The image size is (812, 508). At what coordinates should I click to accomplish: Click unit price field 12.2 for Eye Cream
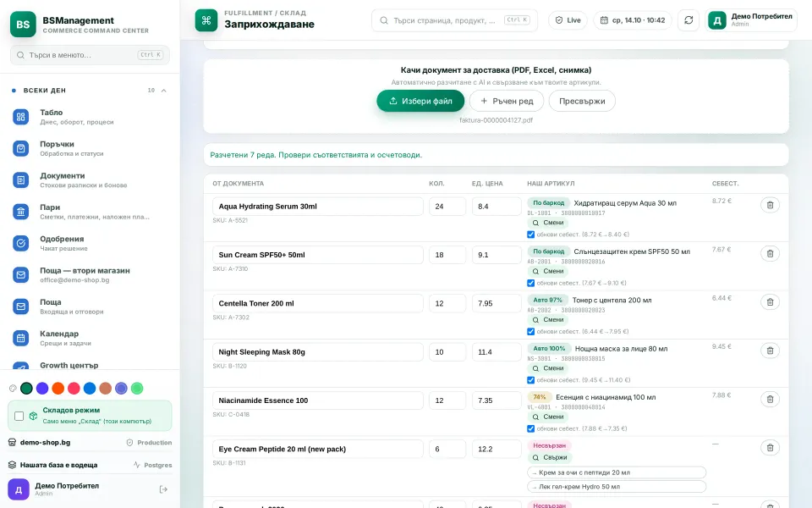tap(497, 449)
